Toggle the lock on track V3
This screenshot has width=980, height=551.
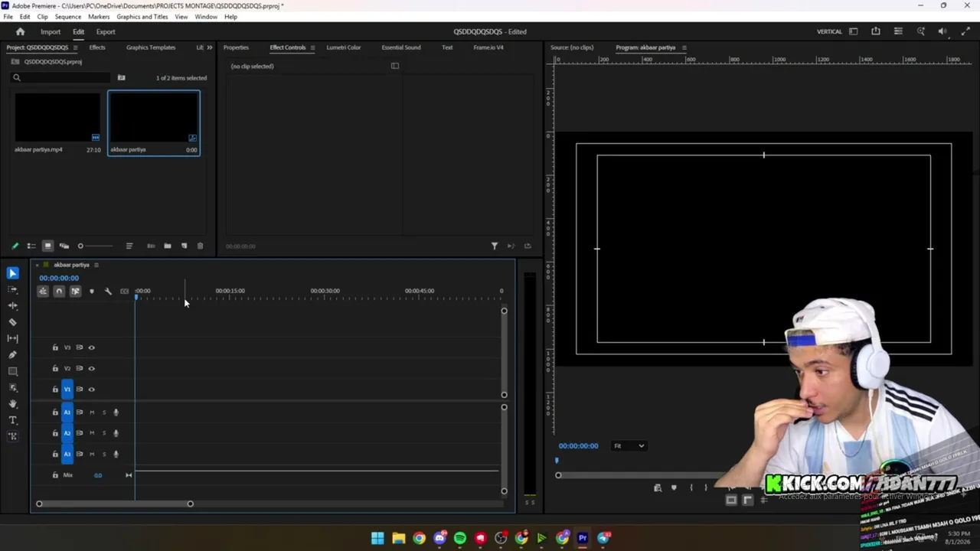click(x=55, y=347)
